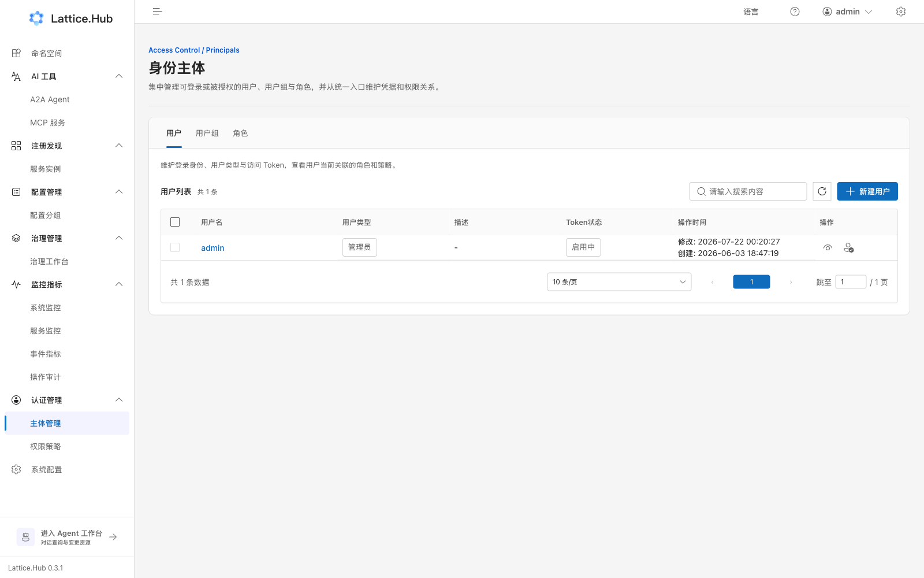Click the 新建用户 button

pos(867,191)
